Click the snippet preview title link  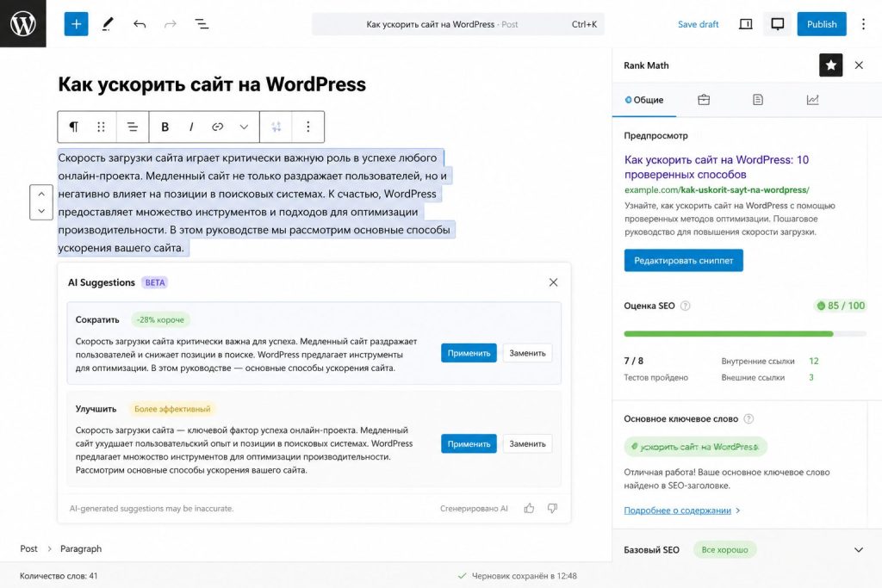click(x=716, y=167)
